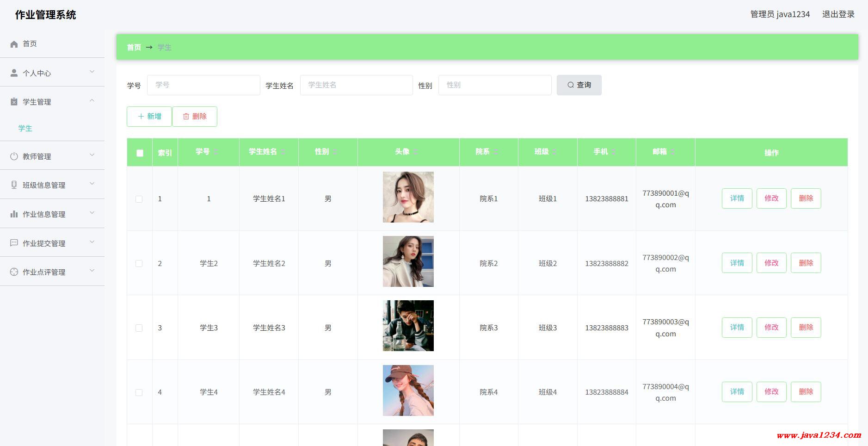Click the power icon beside 教师管理
The image size is (868, 446).
[x=14, y=156]
